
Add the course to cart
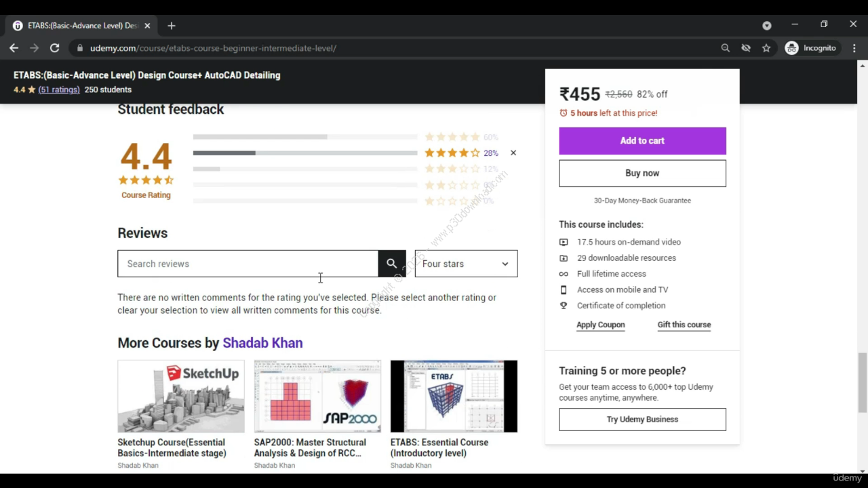coord(642,141)
